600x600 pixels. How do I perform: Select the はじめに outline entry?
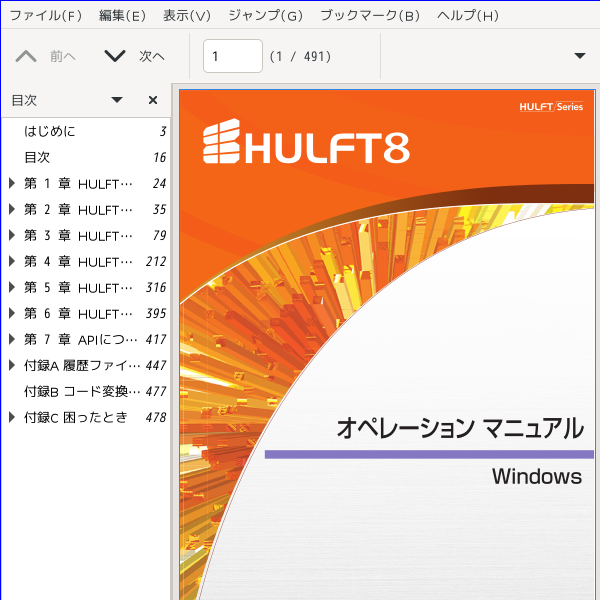[x=50, y=131]
